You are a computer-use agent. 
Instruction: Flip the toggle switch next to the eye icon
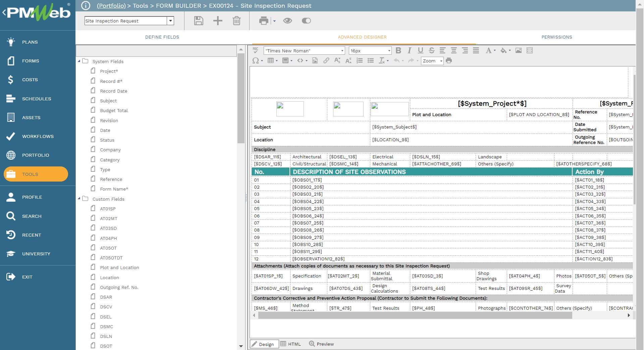(306, 20)
